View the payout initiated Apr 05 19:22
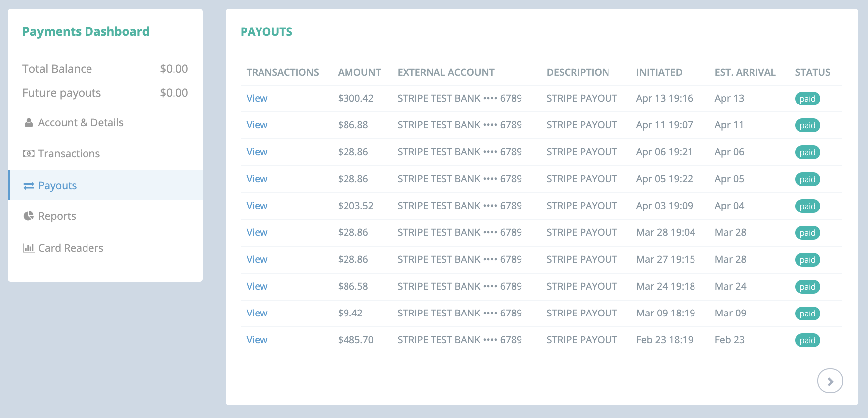Viewport: 868px width, 418px height. [257, 179]
